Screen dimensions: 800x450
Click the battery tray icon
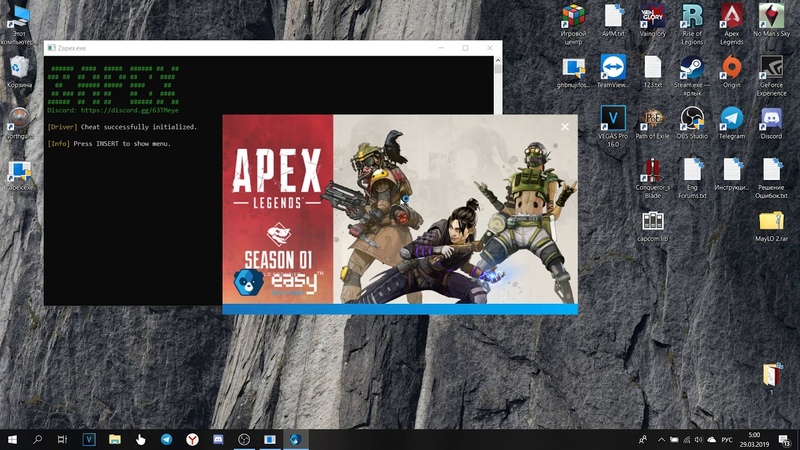674,439
